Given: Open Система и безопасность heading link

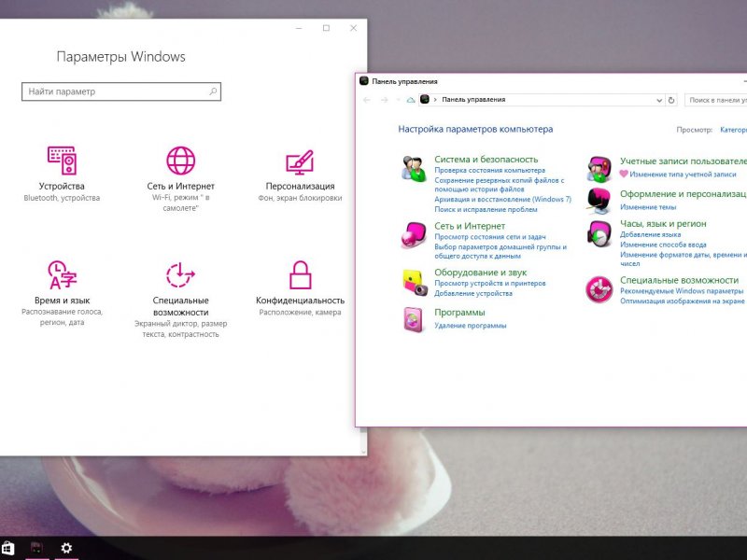Looking at the screenshot, I should tap(486, 159).
